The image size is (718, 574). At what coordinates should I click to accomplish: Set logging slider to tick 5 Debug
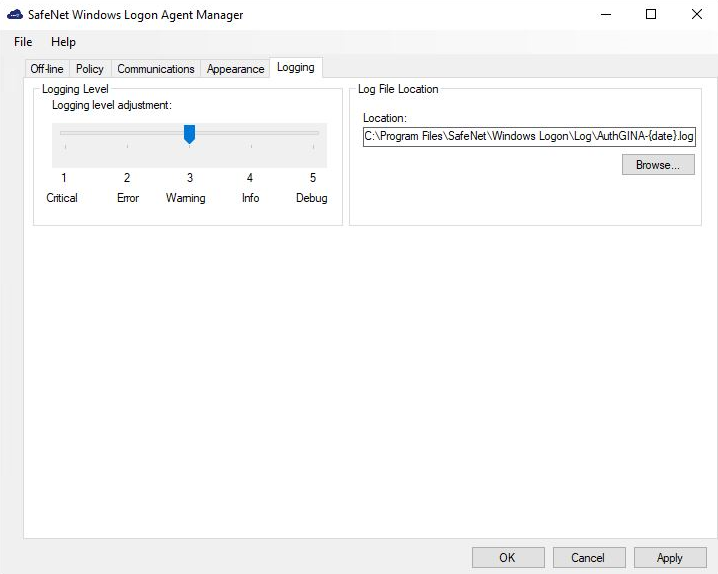coord(313,134)
